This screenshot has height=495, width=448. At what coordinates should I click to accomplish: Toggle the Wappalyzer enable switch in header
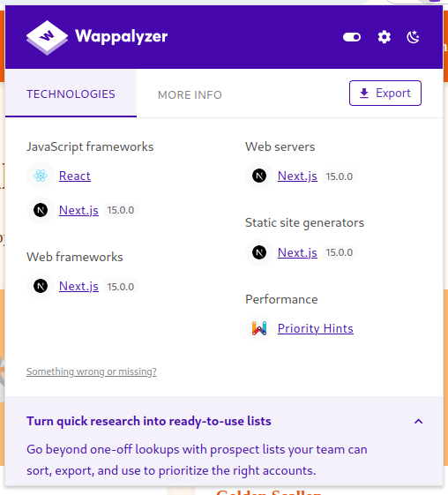pos(352,37)
